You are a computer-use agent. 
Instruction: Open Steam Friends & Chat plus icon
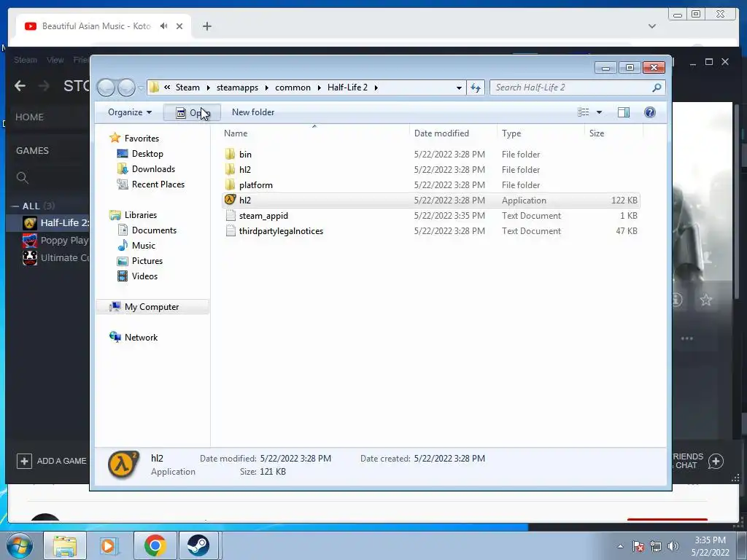[x=716, y=461]
